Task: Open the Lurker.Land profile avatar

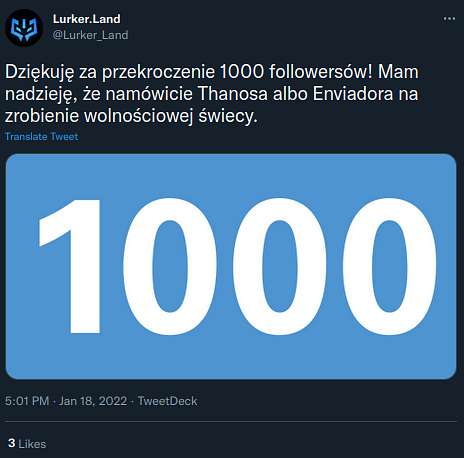Action: 24,28
